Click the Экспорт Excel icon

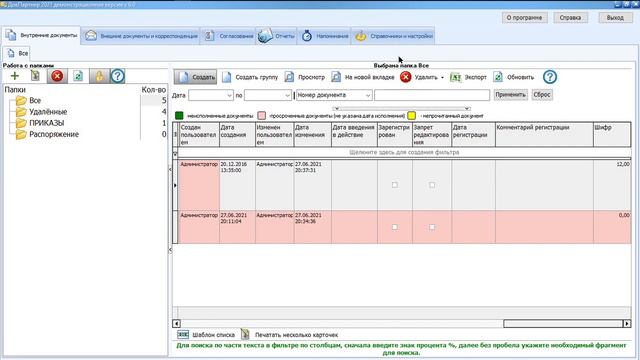455,77
